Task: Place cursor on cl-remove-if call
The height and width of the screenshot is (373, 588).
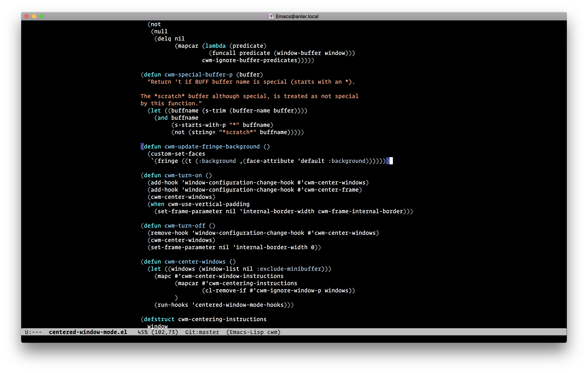Action: [225, 290]
